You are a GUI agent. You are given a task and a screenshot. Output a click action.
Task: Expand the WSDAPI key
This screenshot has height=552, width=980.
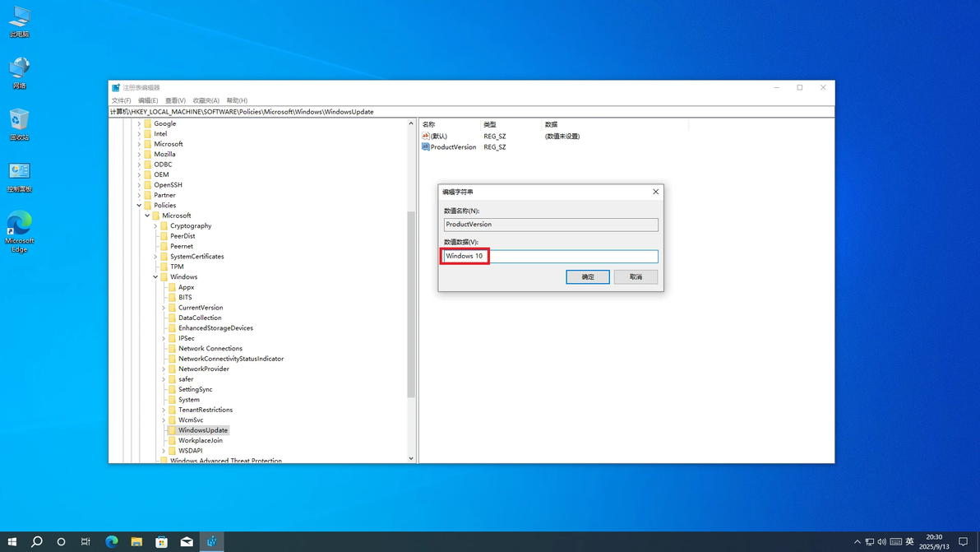tap(163, 451)
